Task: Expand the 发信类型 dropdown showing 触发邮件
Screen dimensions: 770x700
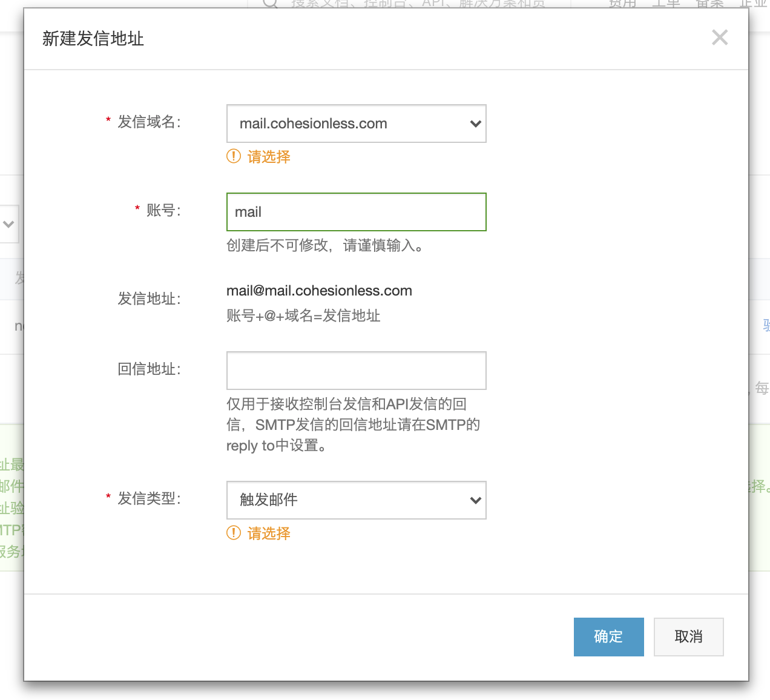Action: point(356,500)
